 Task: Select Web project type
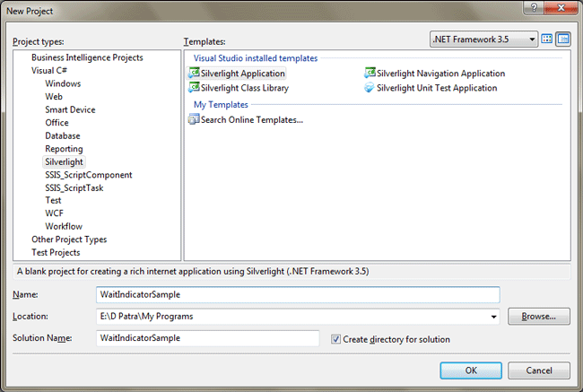pos(54,97)
